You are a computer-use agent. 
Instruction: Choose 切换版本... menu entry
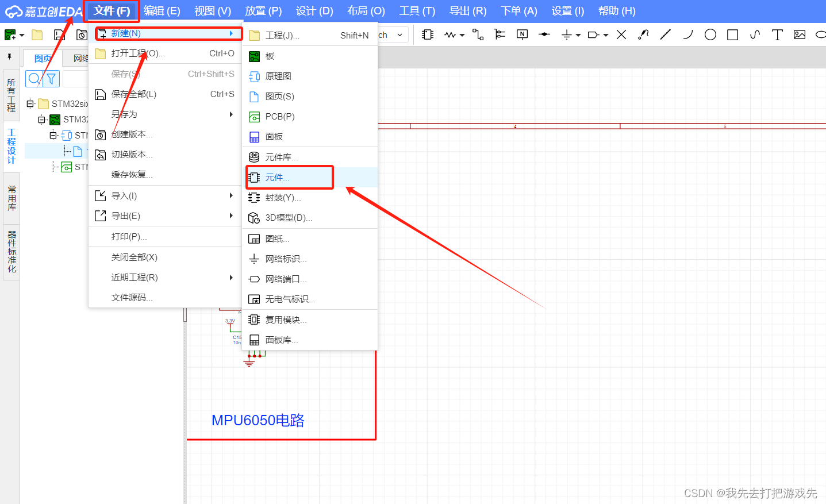[166, 155]
